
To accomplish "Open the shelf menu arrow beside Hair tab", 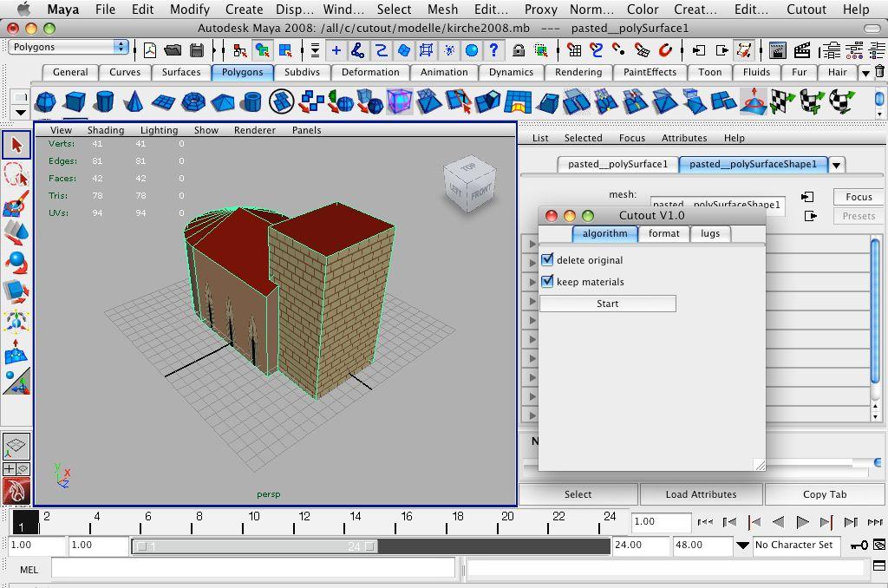I will click(x=865, y=73).
